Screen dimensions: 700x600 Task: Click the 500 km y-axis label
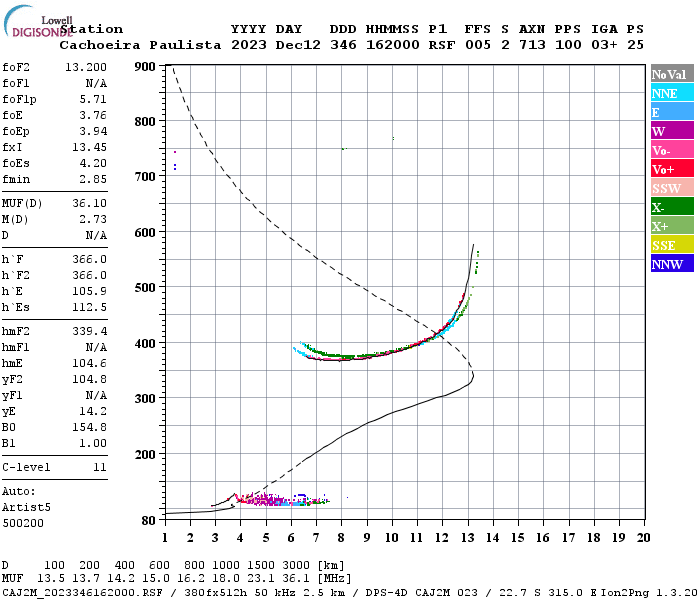pyautogui.click(x=145, y=287)
